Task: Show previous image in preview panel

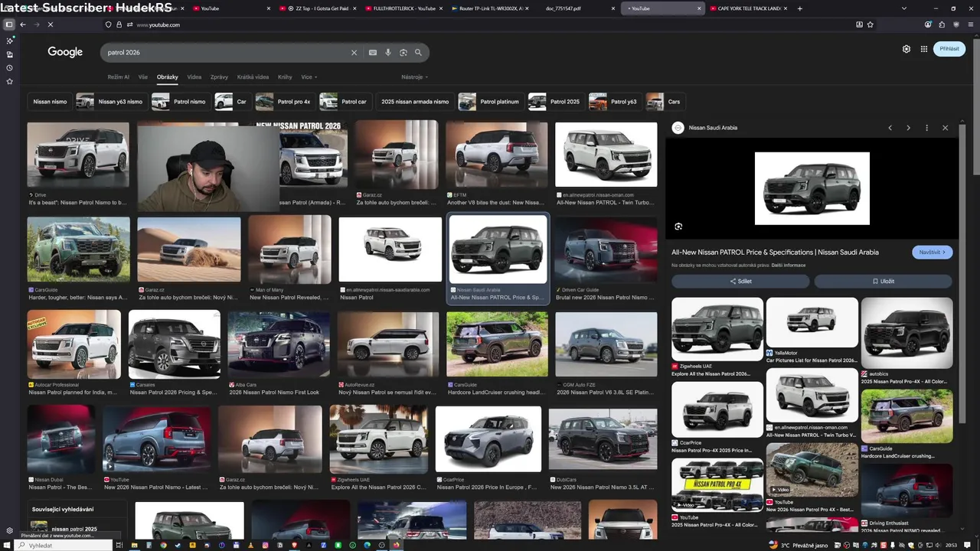Action: tap(890, 128)
